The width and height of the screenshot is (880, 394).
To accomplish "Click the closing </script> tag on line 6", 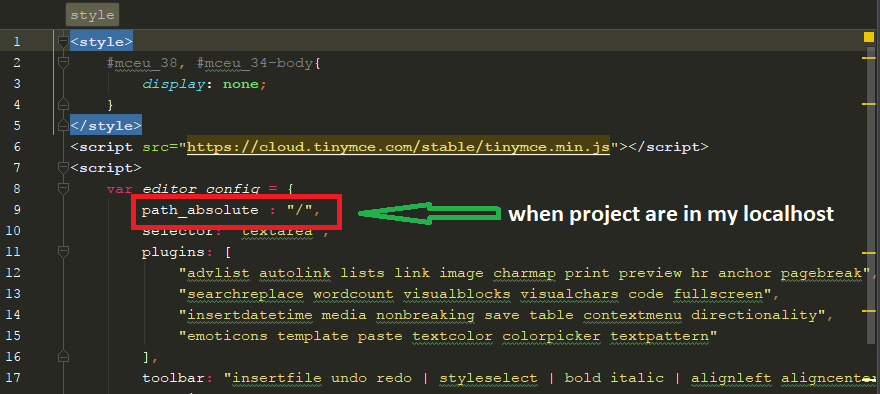I will (x=668, y=147).
